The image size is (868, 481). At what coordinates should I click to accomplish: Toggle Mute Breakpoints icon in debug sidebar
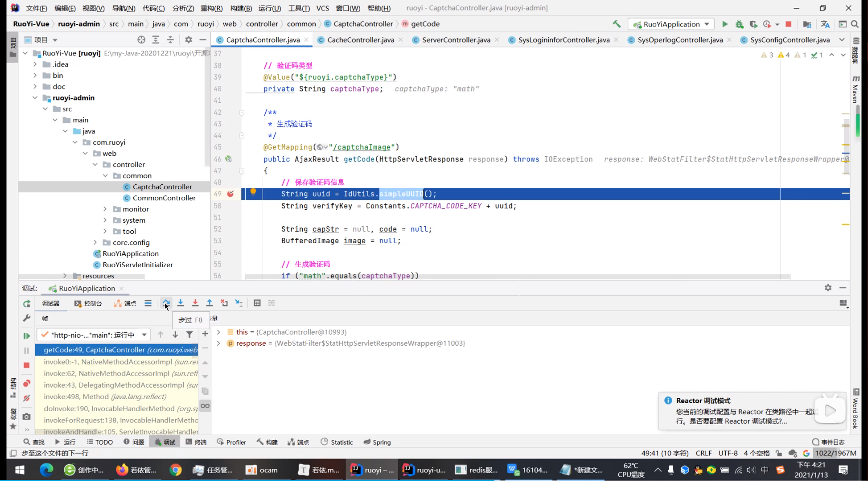coord(26,398)
